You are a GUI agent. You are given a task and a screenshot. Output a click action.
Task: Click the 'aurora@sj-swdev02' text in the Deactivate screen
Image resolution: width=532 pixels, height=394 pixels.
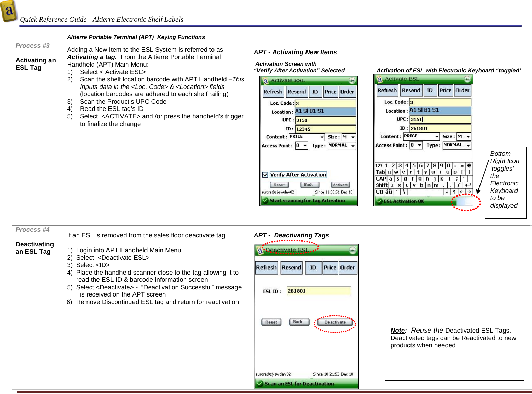tap(273, 374)
